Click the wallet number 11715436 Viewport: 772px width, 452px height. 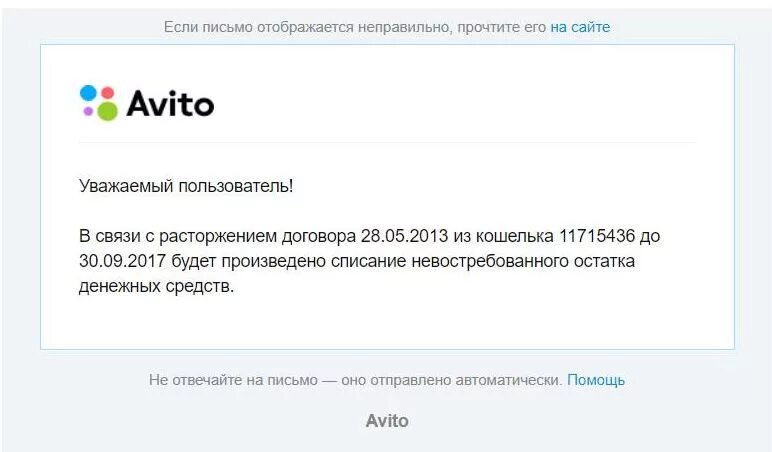point(597,236)
